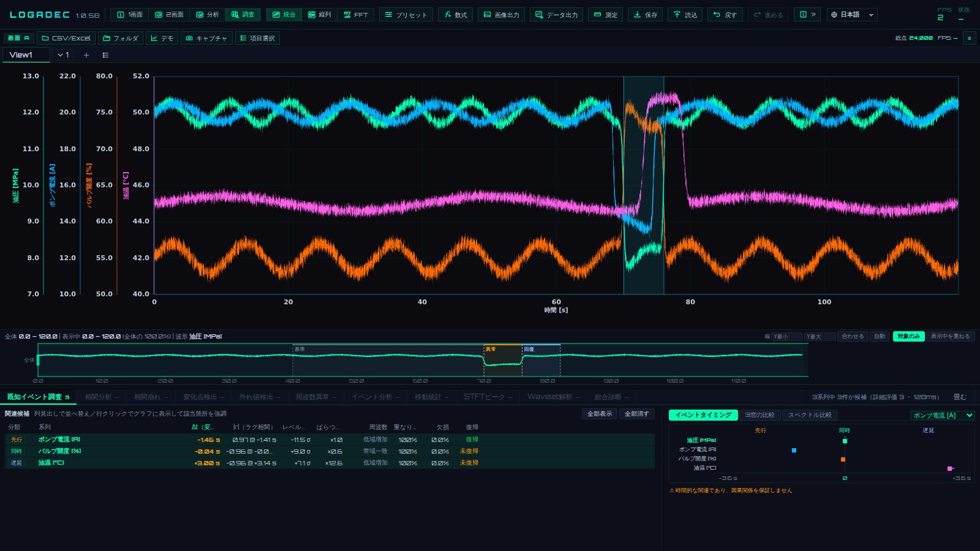Open 画像出力 image export
Image resolution: width=980 pixels, height=551 pixels.
click(501, 15)
